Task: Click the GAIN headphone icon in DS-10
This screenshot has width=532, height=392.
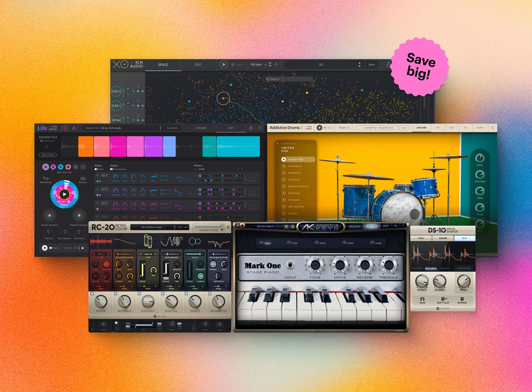Action: [422, 299]
